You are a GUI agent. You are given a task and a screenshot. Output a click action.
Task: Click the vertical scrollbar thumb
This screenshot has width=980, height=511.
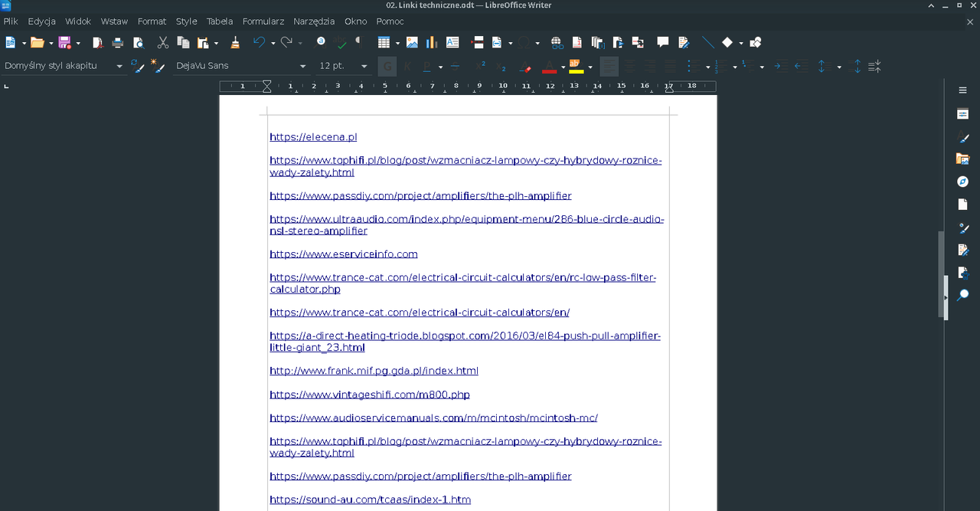(942, 275)
